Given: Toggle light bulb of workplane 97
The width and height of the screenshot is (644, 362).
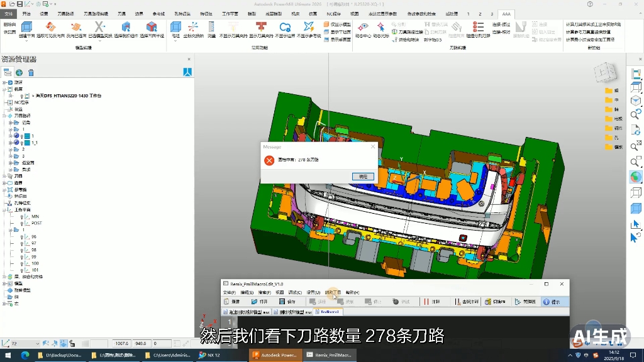Looking at the screenshot, I should click(x=22, y=243).
